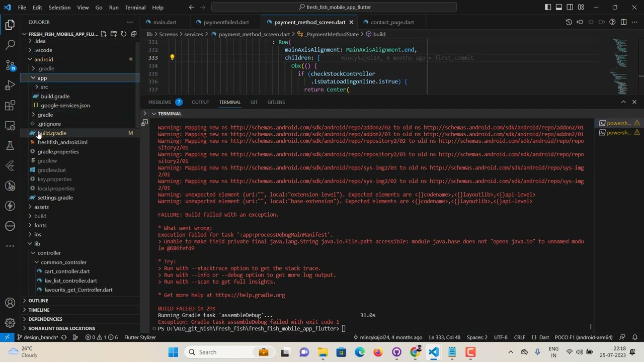Collapse all folders in Explorer

134,34
